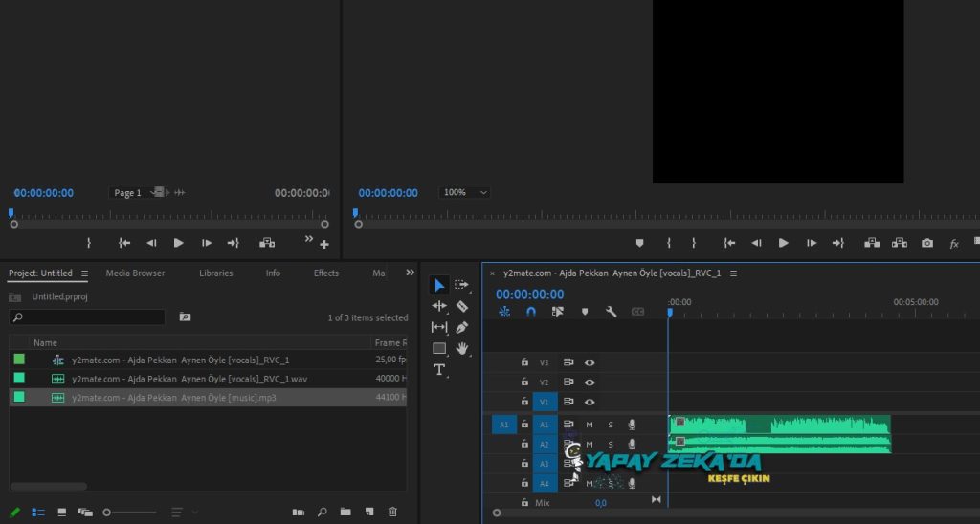Viewport: 980px width, 524px height.
Task: Select the Slip tool
Action: point(439,327)
